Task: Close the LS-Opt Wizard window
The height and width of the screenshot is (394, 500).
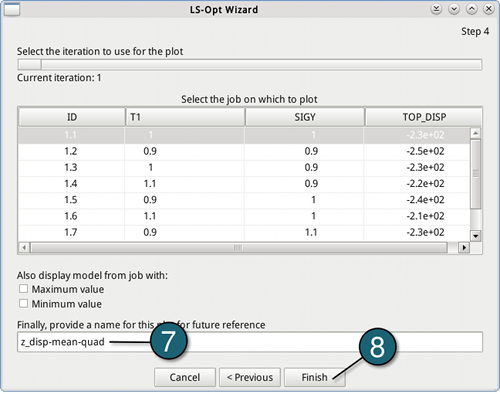Action: click(489, 9)
